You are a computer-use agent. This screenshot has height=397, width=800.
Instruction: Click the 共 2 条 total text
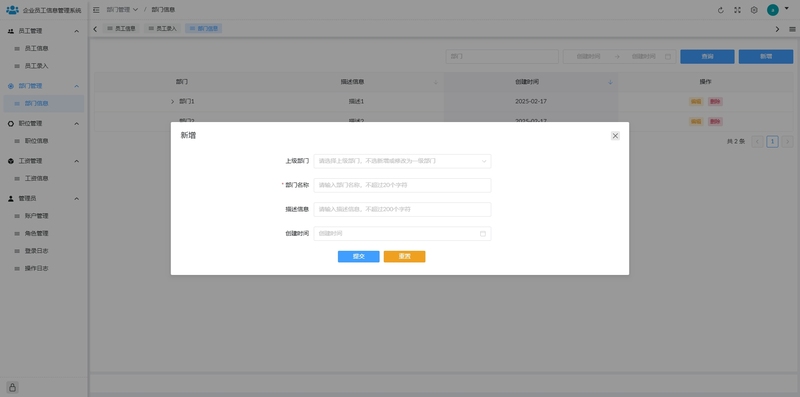click(736, 141)
